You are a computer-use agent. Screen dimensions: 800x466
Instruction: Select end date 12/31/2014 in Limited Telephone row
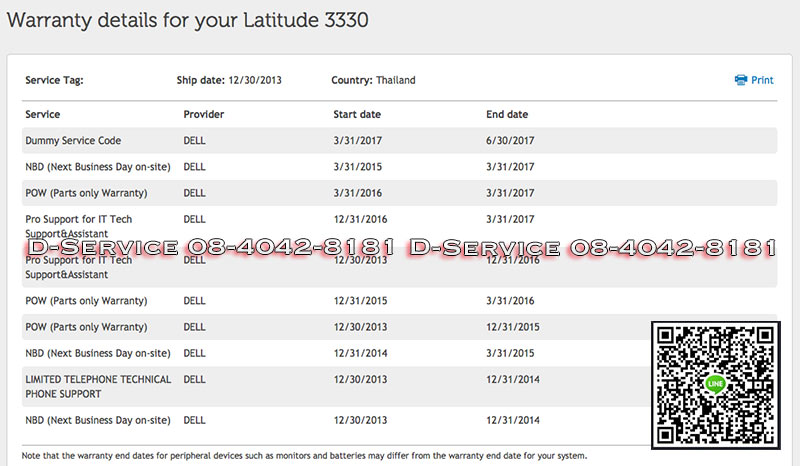click(512, 379)
